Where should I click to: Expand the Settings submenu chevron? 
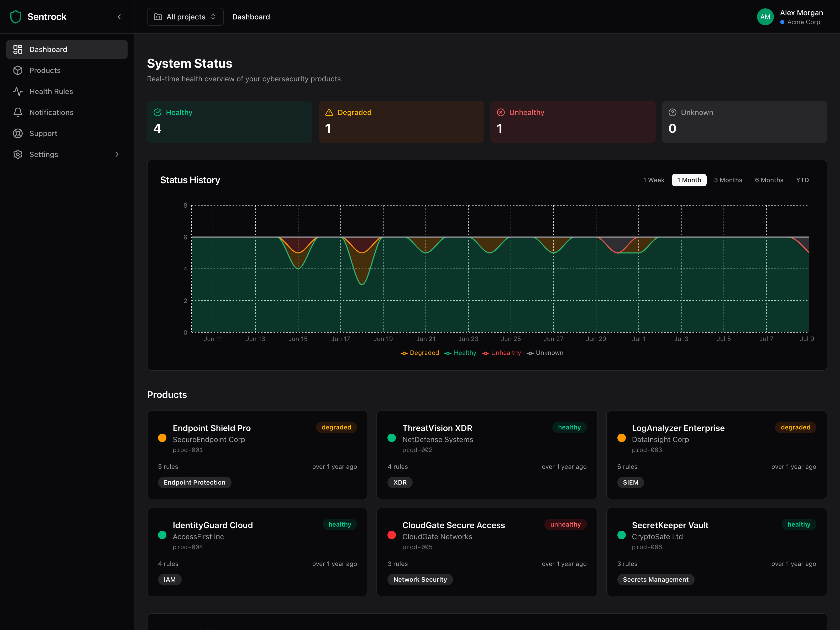tap(117, 154)
